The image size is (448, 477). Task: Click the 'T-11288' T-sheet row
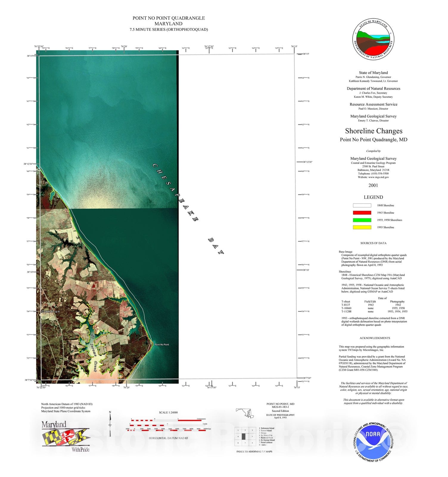pyautogui.click(x=374, y=312)
